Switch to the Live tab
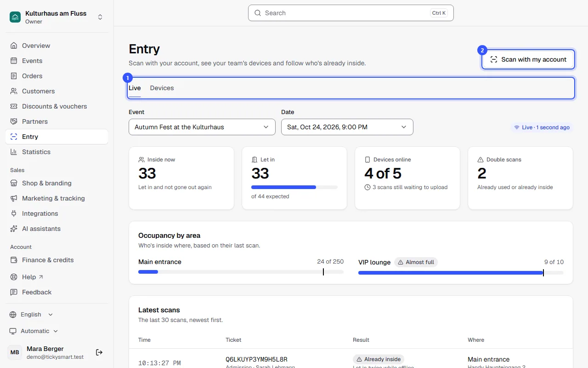The height and width of the screenshot is (368, 588). click(x=135, y=88)
